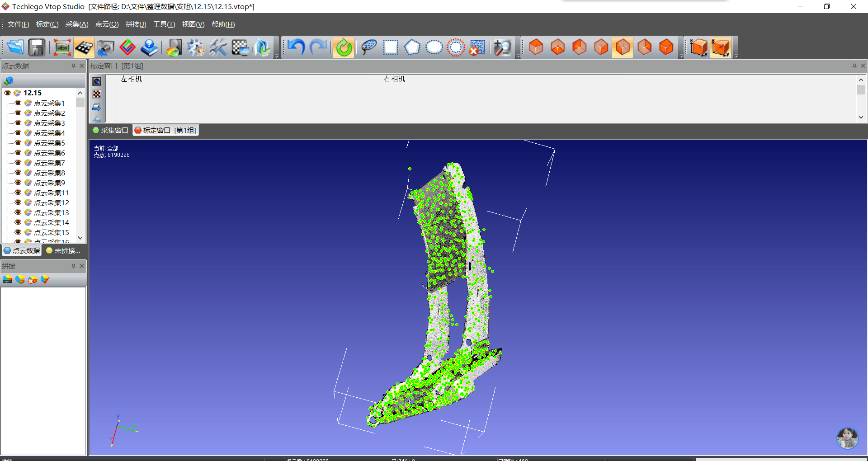Image resolution: width=868 pixels, height=461 pixels.
Task: Open the toolbar overflow dropdown after view cubes
Action: point(681,56)
